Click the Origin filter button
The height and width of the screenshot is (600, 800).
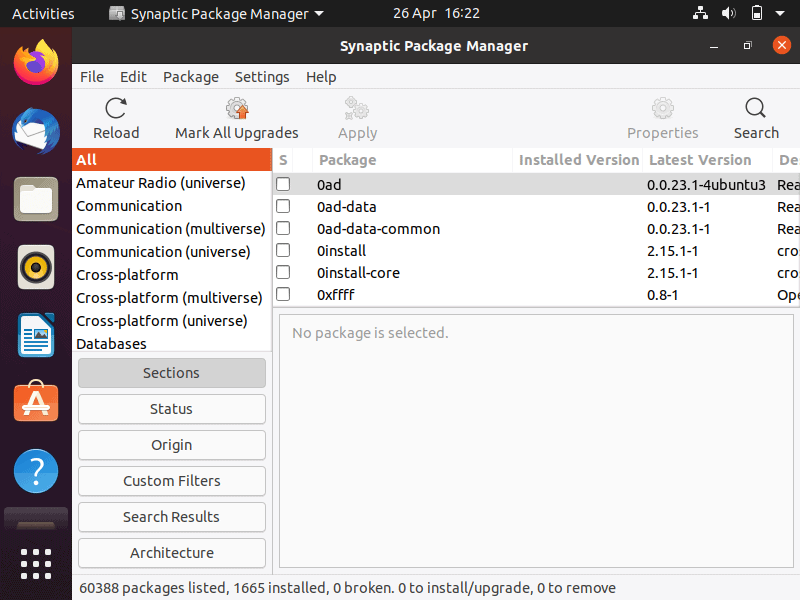(171, 445)
